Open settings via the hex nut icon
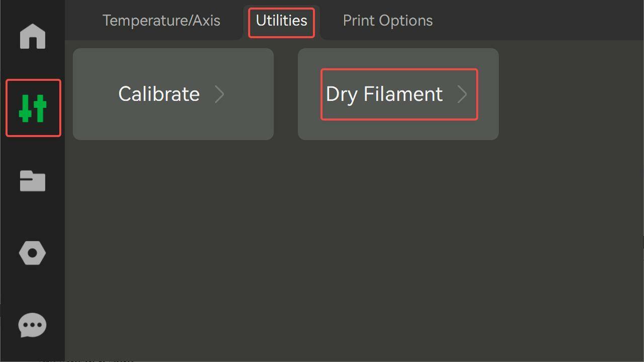This screenshot has height=362, width=644. pos(33,253)
